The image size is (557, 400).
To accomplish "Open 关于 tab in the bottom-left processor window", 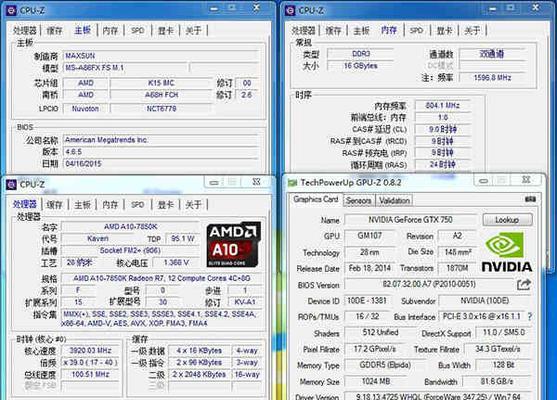I will pyautogui.click(x=193, y=205).
